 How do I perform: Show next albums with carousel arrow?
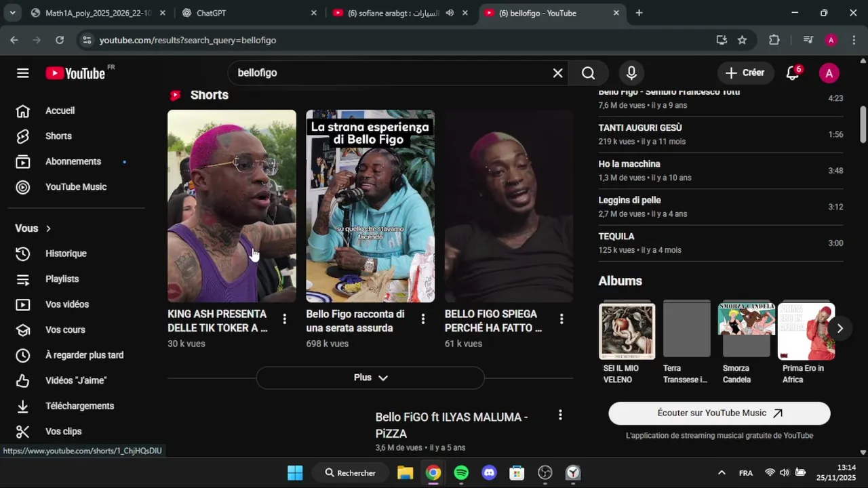point(840,329)
